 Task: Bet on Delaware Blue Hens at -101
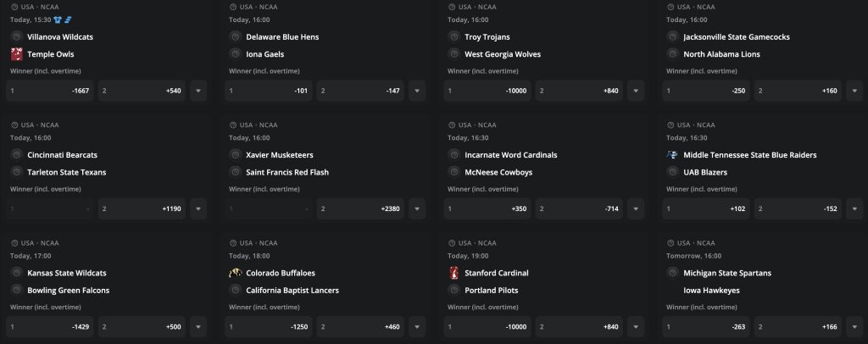coord(269,90)
